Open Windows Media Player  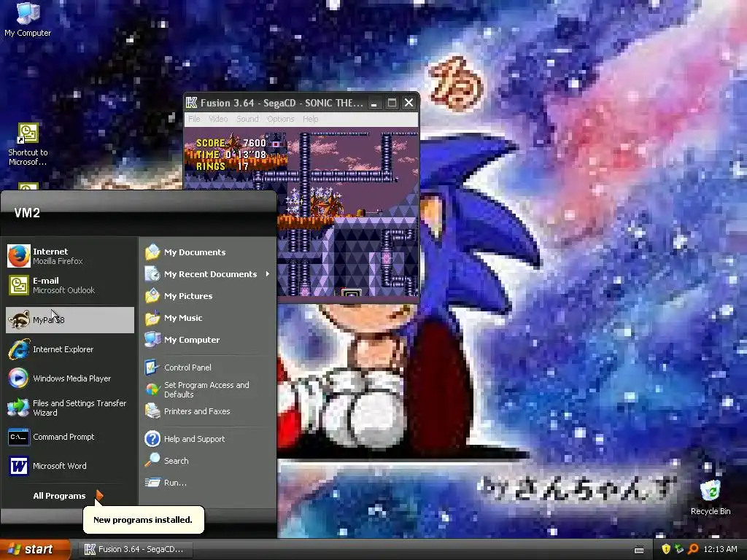(69, 378)
